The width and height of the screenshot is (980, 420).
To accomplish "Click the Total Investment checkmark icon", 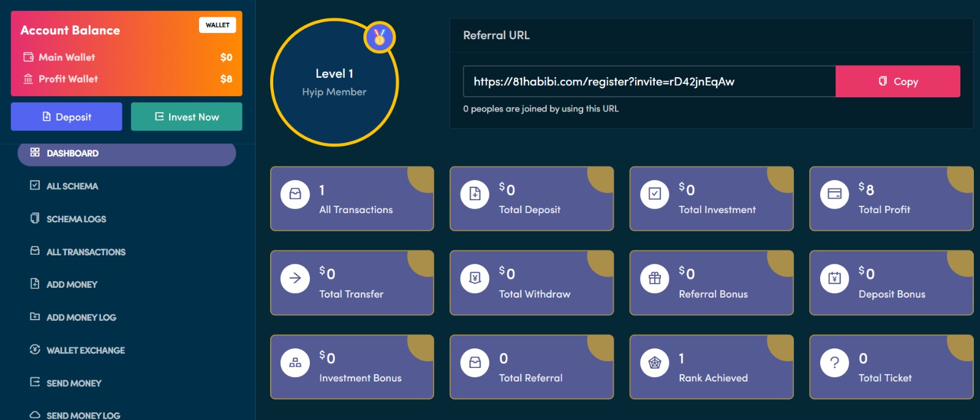I will pos(655,194).
